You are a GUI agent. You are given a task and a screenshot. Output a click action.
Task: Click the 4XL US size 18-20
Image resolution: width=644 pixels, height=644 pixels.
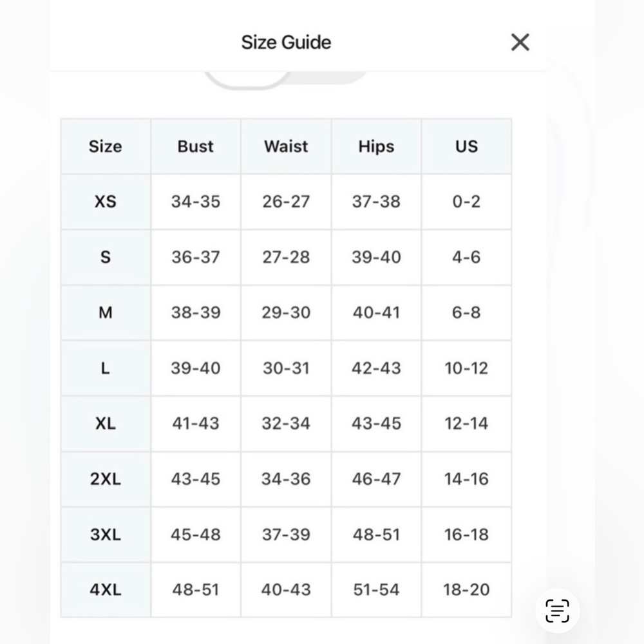(x=466, y=590)
